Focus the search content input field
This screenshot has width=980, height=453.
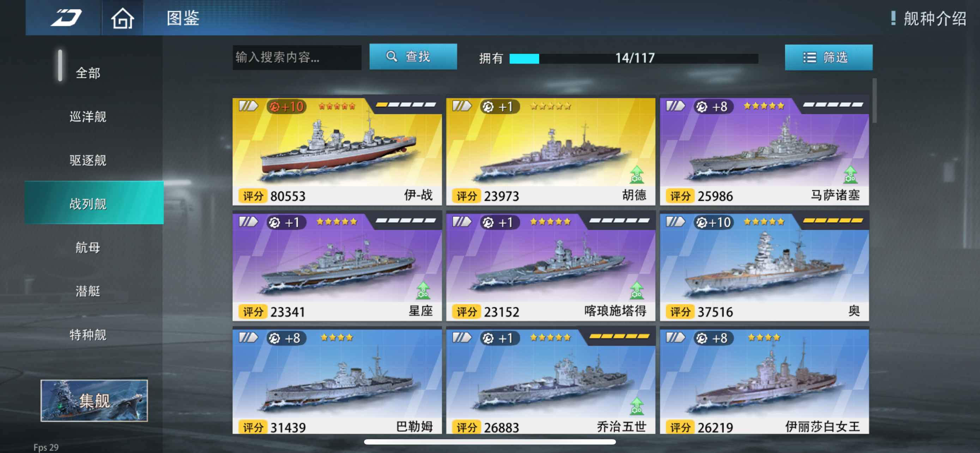(297, 58)
